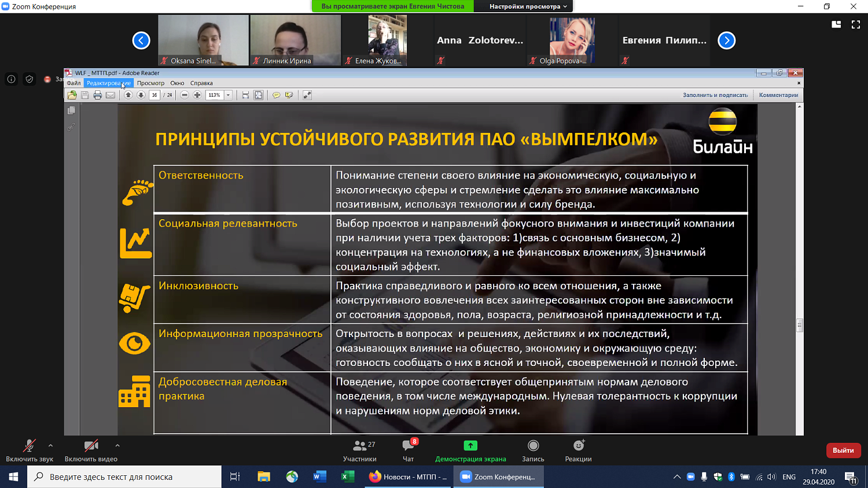Select Евгения Пилип participant tile
This screenshot has width=868, height=488.
[x=664, y=40]
